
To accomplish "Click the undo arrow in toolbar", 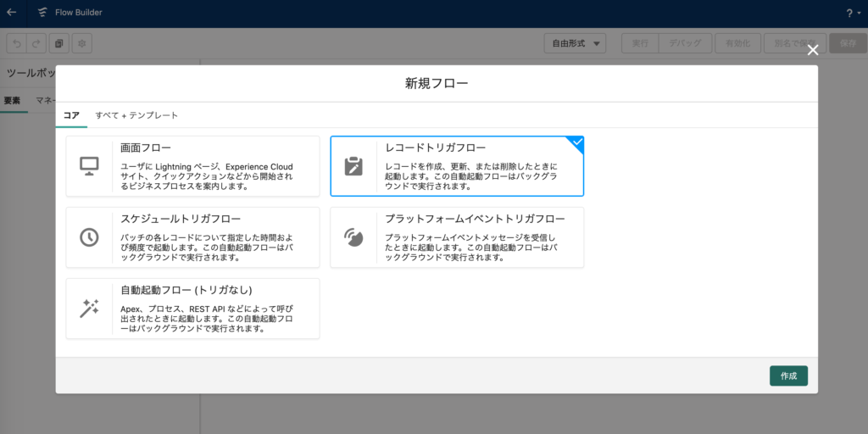I will 16,43.
